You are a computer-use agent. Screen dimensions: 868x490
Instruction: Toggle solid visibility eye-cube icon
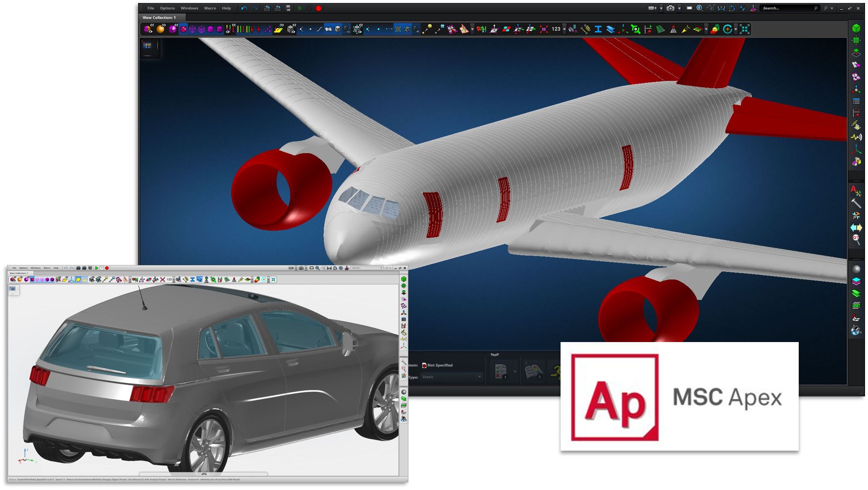click(291, 29)
